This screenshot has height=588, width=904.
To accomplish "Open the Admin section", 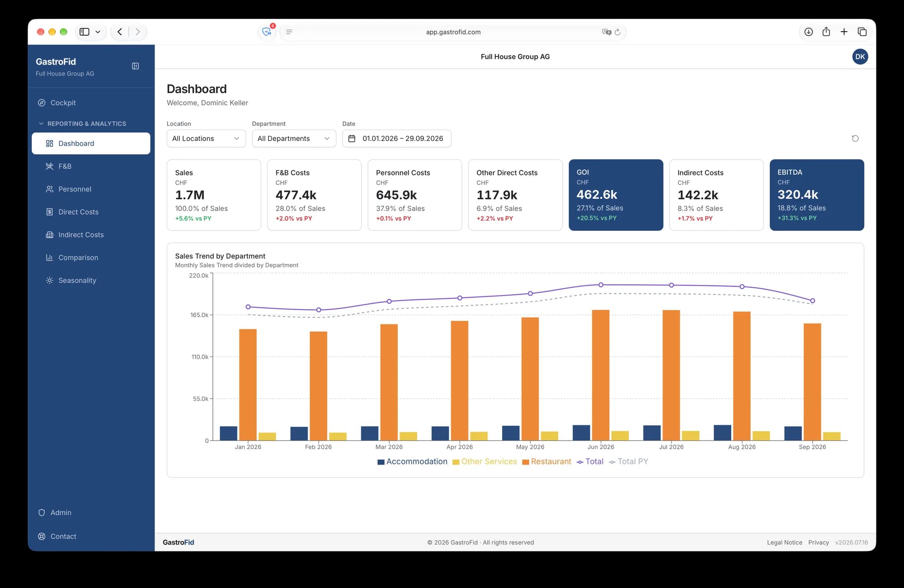I will (x=91, y=513).
